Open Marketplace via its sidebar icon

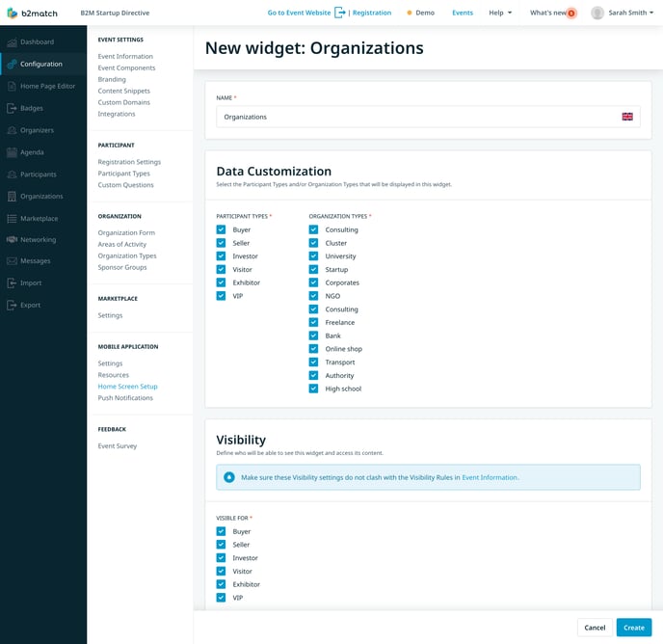coord(12,218)
